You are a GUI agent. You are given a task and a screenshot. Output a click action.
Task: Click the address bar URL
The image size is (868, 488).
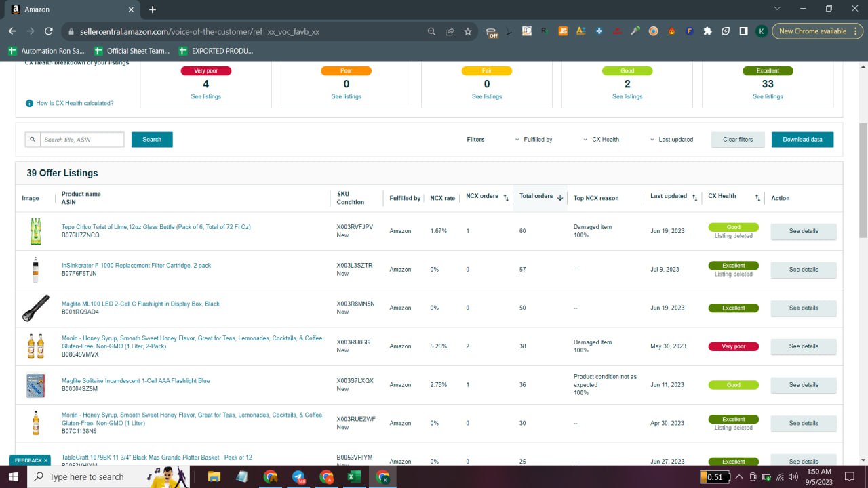coord(199,31)
